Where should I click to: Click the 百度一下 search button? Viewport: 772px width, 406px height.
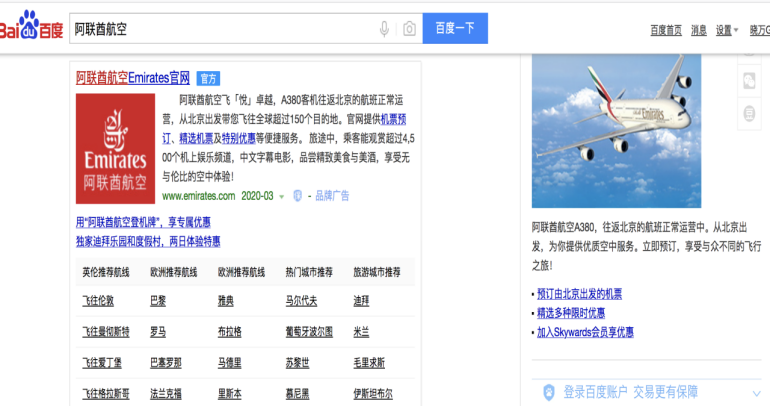(455, 28)
